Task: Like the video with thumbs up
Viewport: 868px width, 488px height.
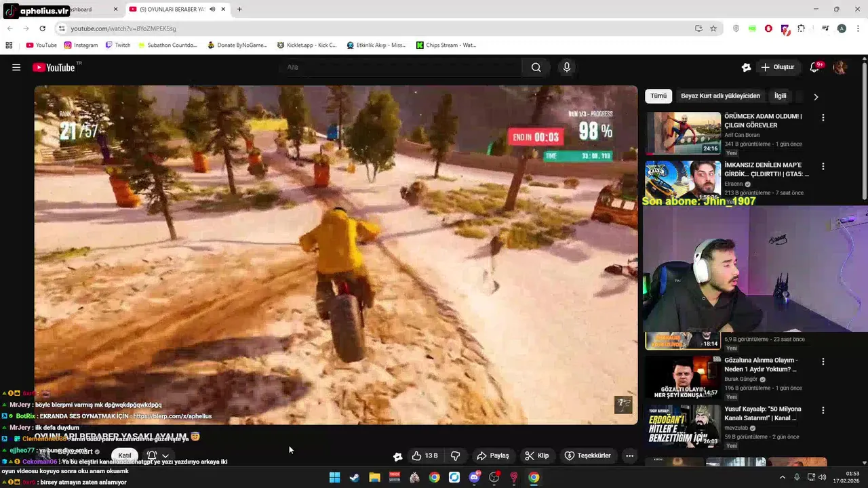Action: (425, 455)
